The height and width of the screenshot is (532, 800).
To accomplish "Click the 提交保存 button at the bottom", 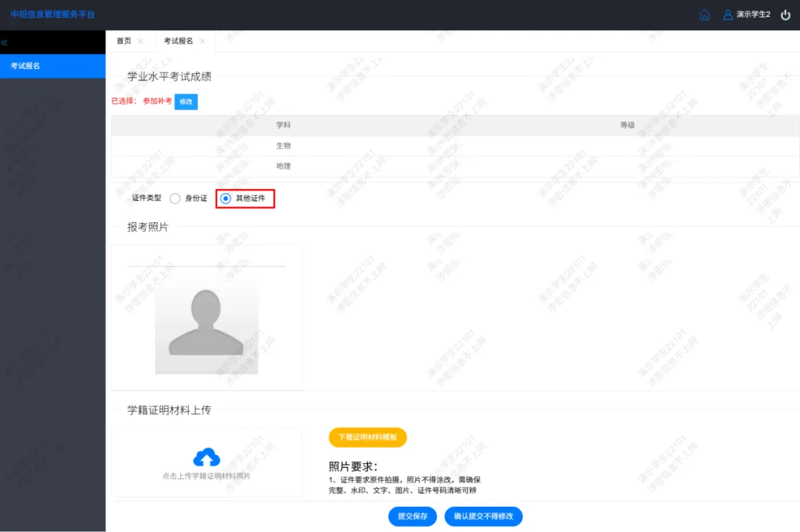I will coord(412,516).
